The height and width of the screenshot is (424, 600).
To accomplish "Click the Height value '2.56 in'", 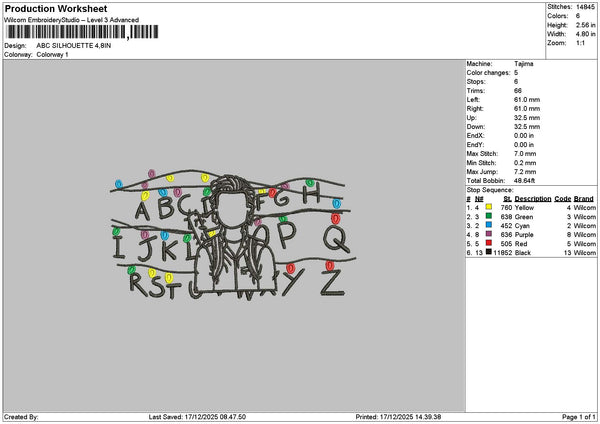I will [x=585, y=25].
